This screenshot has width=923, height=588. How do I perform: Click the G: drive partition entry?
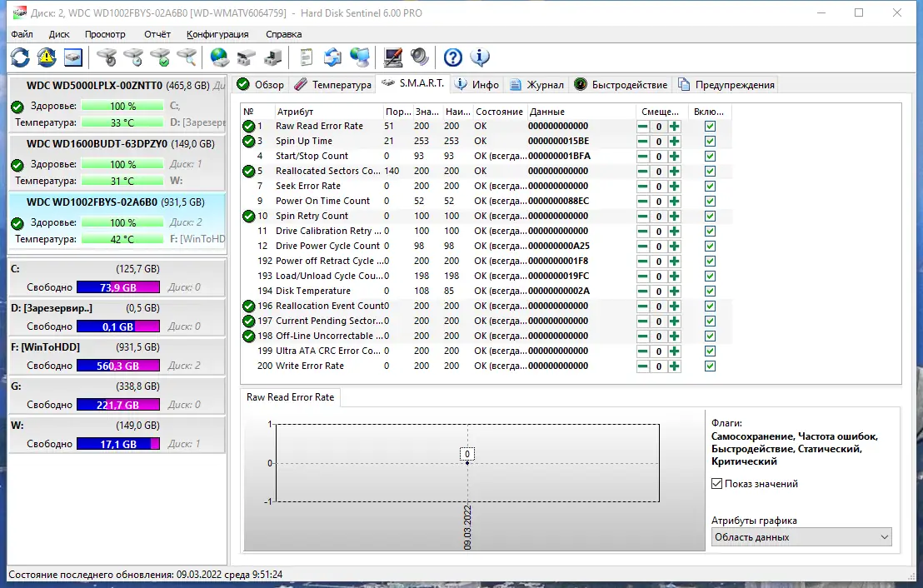point(117,396)
